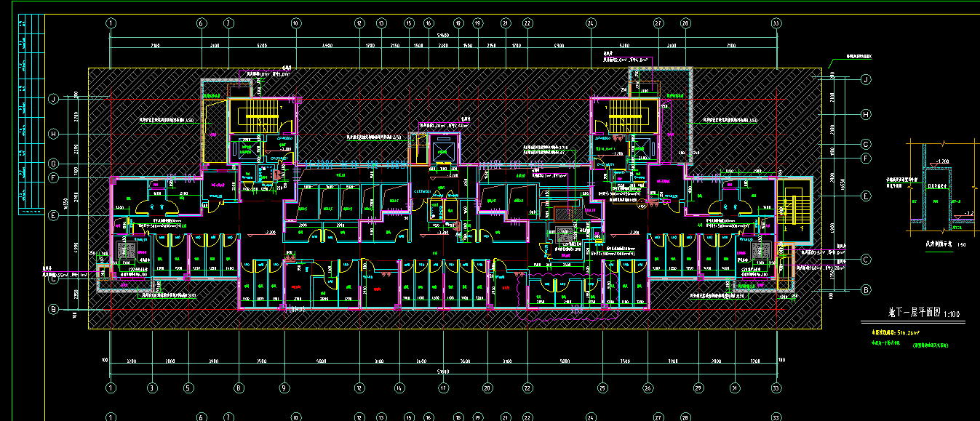Select the left-side axis bubble H
This screenshot has width=980, height=421.
(x=53, y=134)
